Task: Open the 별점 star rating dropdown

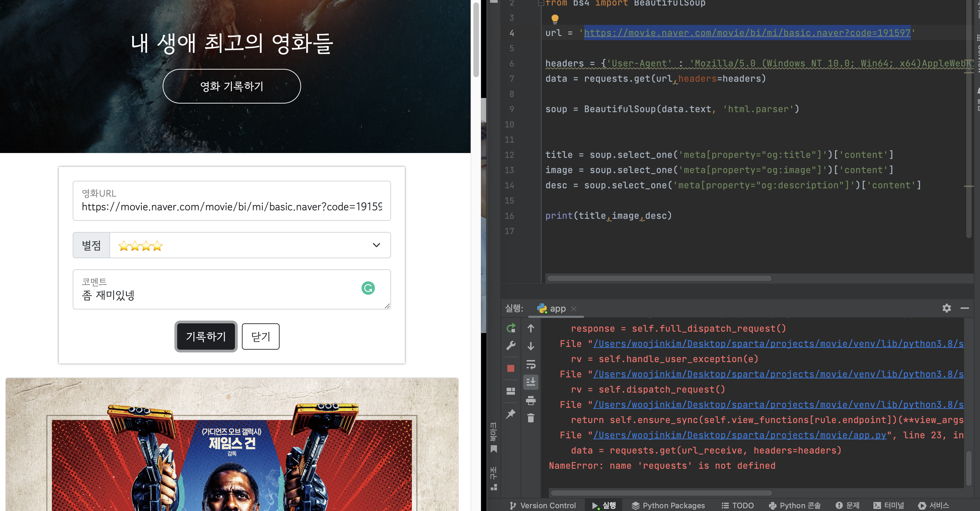Action: coord(250,245)
